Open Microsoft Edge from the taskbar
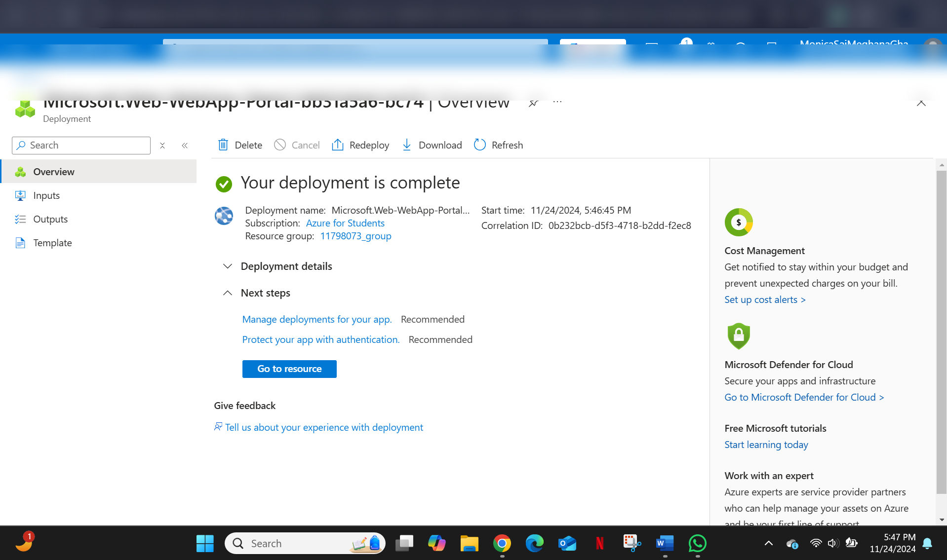947x560 pixels. 534,543
